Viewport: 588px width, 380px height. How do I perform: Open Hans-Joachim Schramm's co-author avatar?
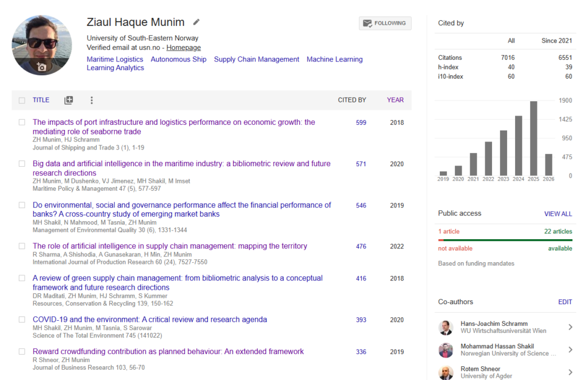(446, 327)
